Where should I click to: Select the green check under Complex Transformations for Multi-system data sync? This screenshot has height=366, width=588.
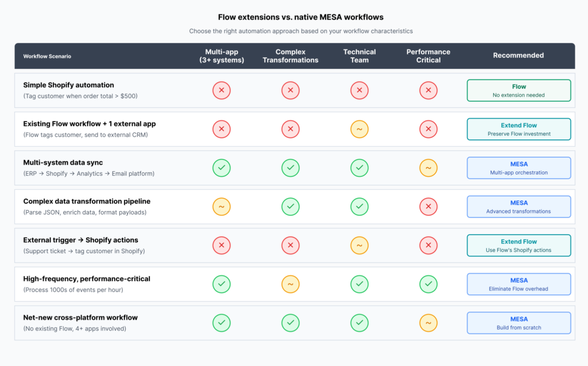[x=291, y=168]
